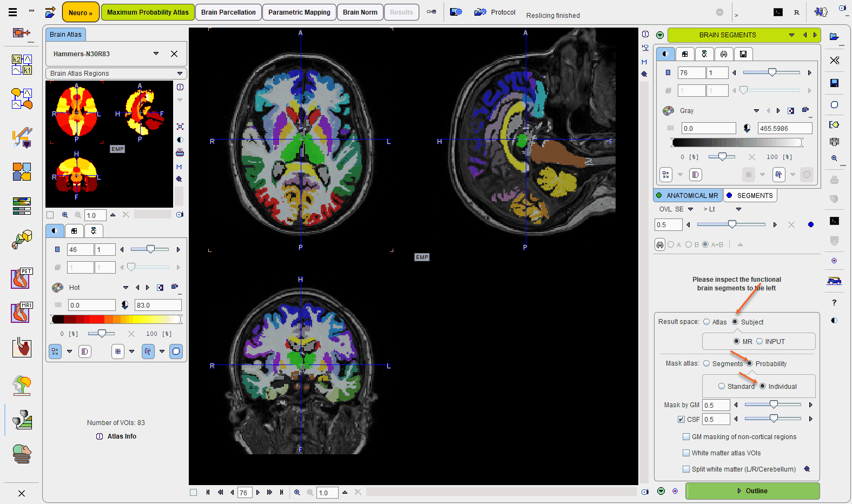852x504 pixels.
Task: Click the Results tab
Action: pos(401,12)
